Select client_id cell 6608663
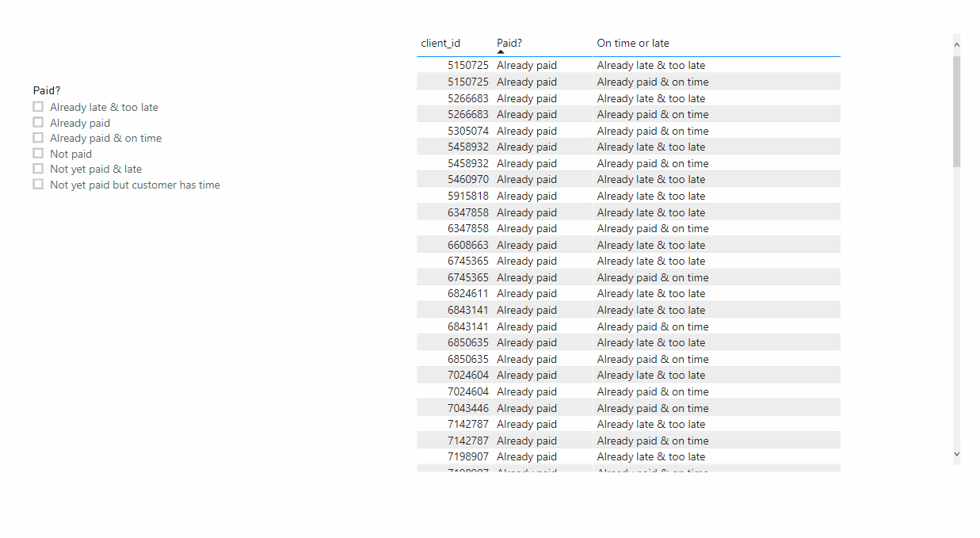Viewport: 980px width, 538px height. 468,245
